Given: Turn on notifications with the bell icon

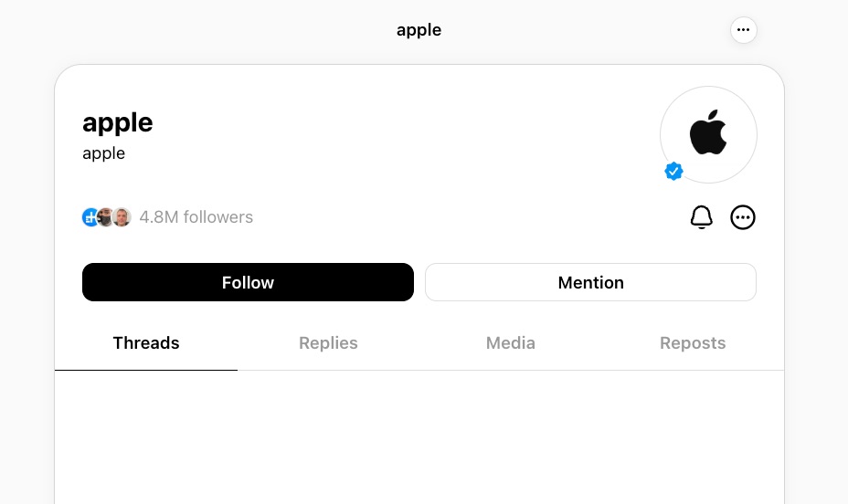Looking at the screenshot, I should coord(701,217).
